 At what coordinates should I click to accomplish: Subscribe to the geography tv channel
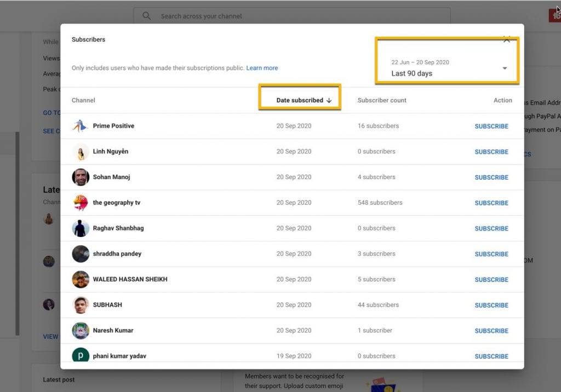click(x=491, y=203)
